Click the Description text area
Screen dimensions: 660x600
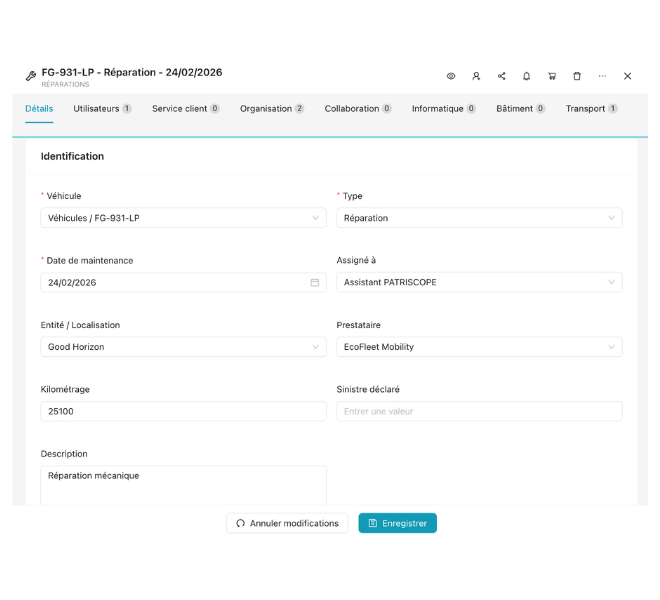[184, 485]
